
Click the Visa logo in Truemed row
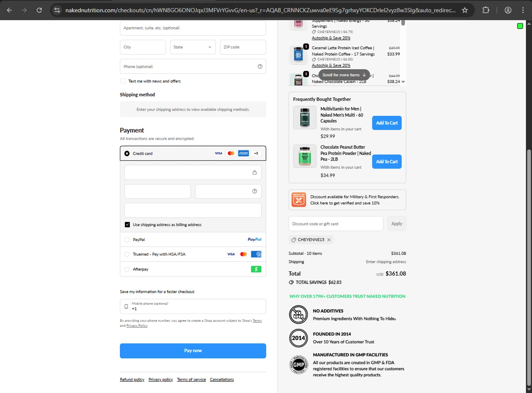231,254
